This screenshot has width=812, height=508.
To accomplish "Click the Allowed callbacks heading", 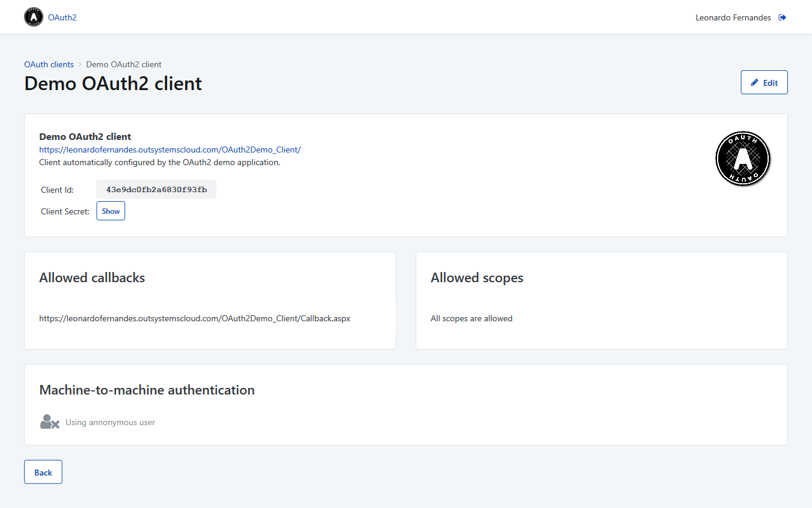I will [92, 277].
